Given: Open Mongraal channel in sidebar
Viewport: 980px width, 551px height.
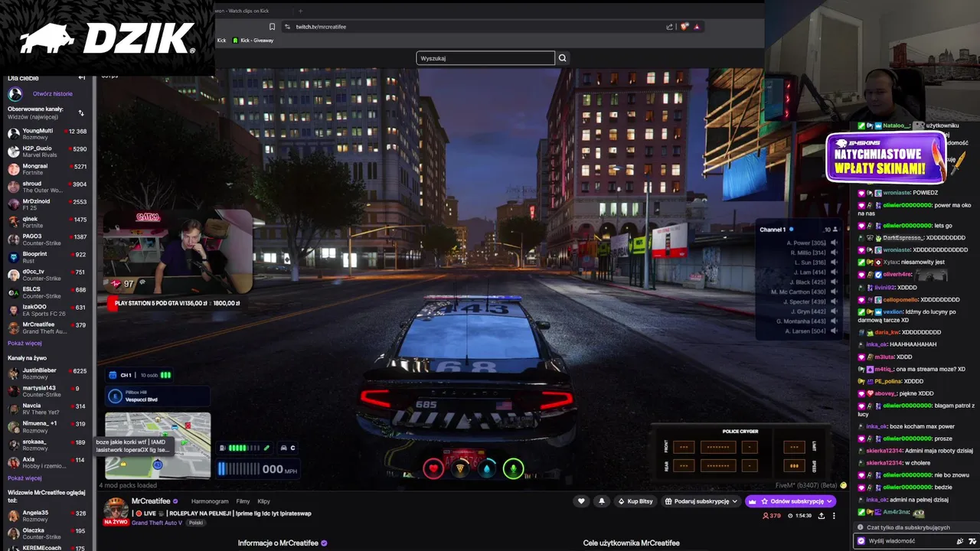Looking at the screenshot, I should [x=47, y=169].
